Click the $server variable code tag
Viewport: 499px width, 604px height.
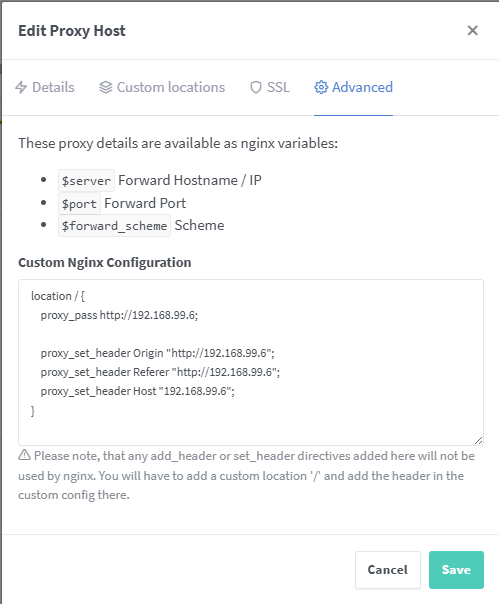pyautogui.click(x=86, y=181)
